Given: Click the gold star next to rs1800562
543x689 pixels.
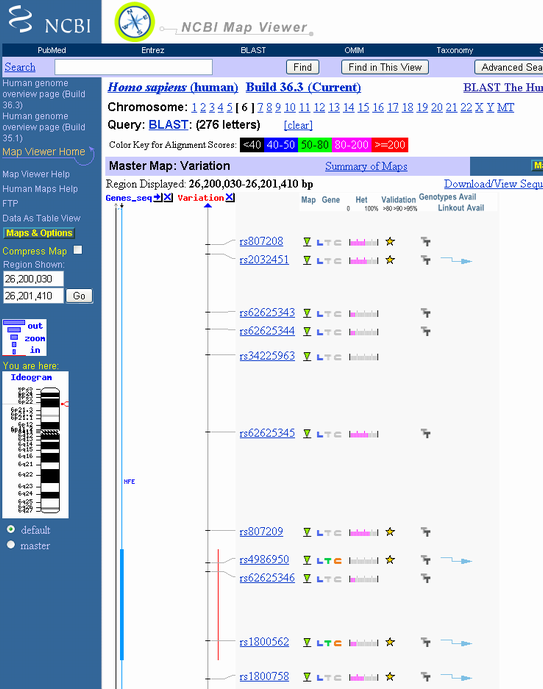Looking at the screenshot, I should [390, 642].
